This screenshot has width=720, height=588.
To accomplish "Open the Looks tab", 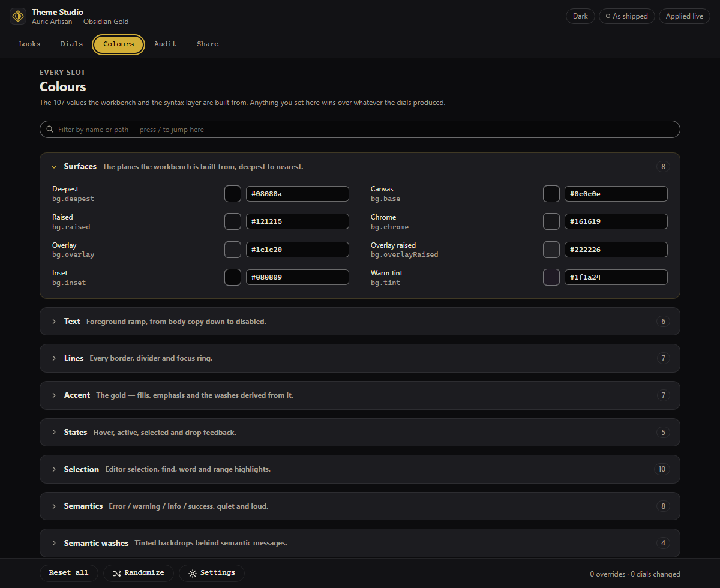I will pos(29,44).
